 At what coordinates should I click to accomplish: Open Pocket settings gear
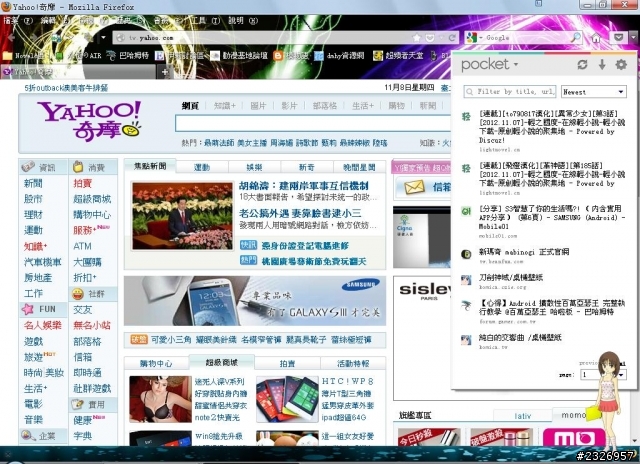point(621,64)
